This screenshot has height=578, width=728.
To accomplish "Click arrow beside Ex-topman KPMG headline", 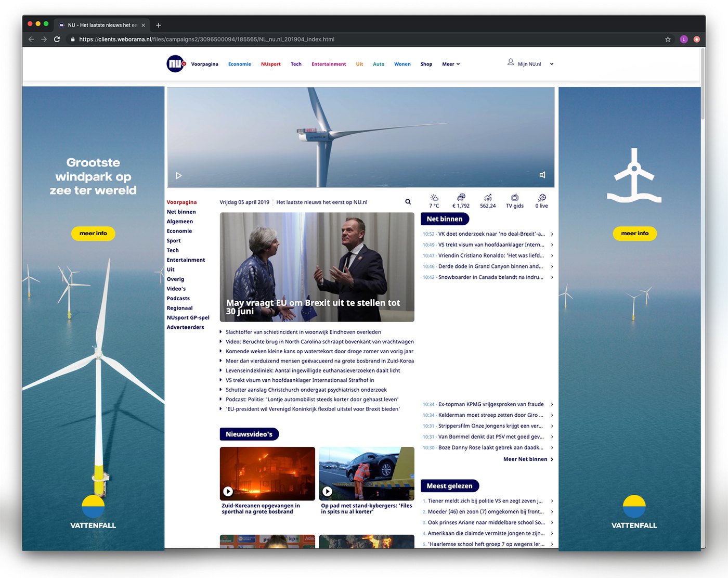I will (x=552, y=404).
